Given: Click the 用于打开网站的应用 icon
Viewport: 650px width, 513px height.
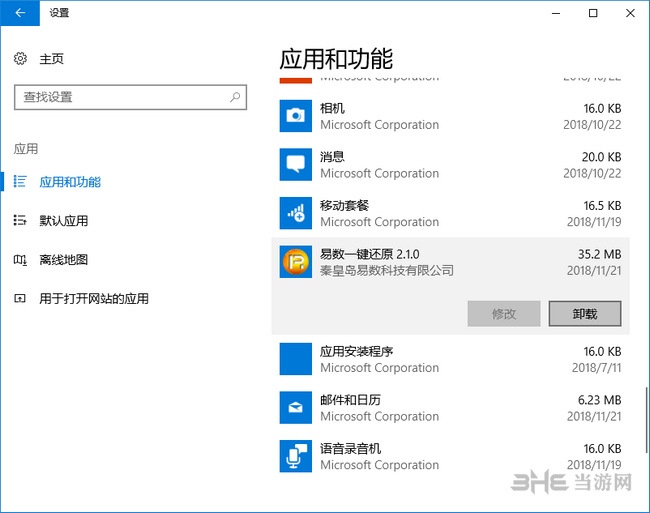Looking at the screenshot, I should point(20,298).
